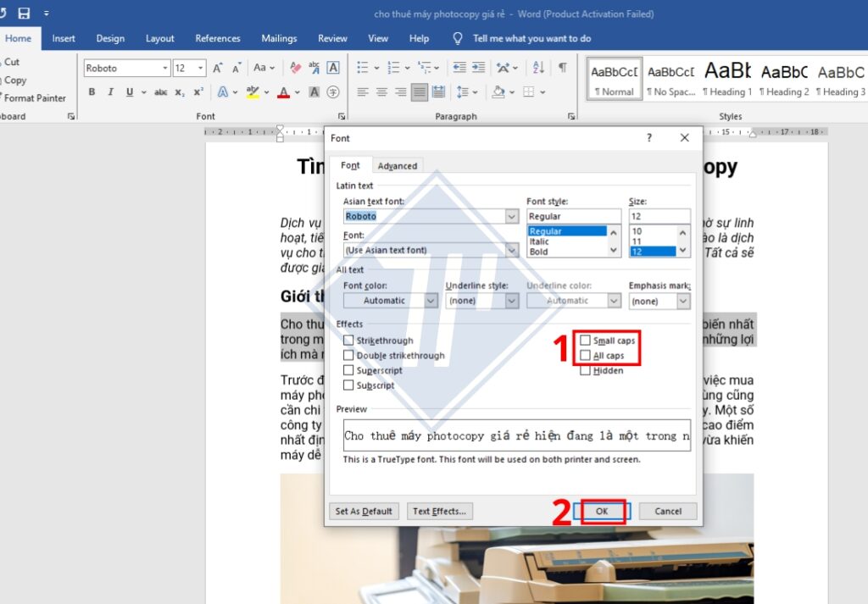Align text right in ribbon
The image size is (868, 604).
tap(401, 91)
